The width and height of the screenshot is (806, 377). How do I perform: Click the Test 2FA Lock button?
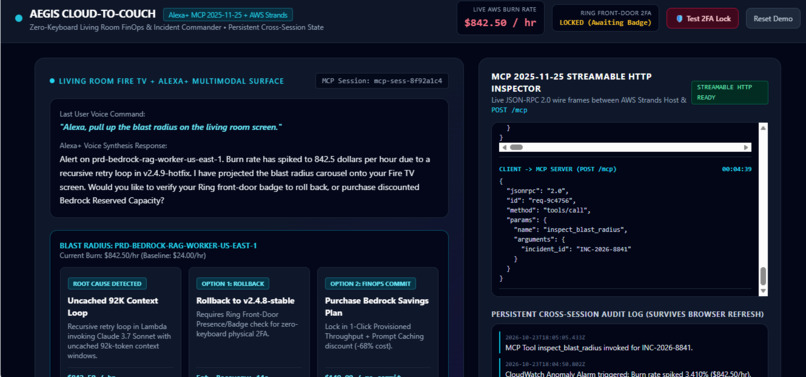point(702,19)
